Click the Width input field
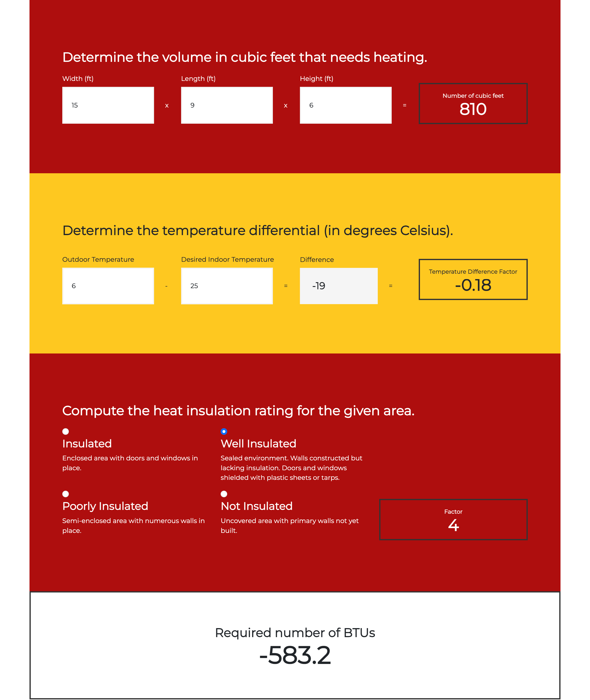The image size is (590, 700). tap(108, 105)
